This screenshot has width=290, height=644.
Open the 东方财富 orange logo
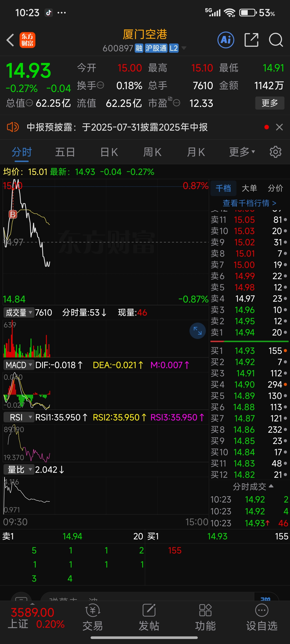point(28,40)
